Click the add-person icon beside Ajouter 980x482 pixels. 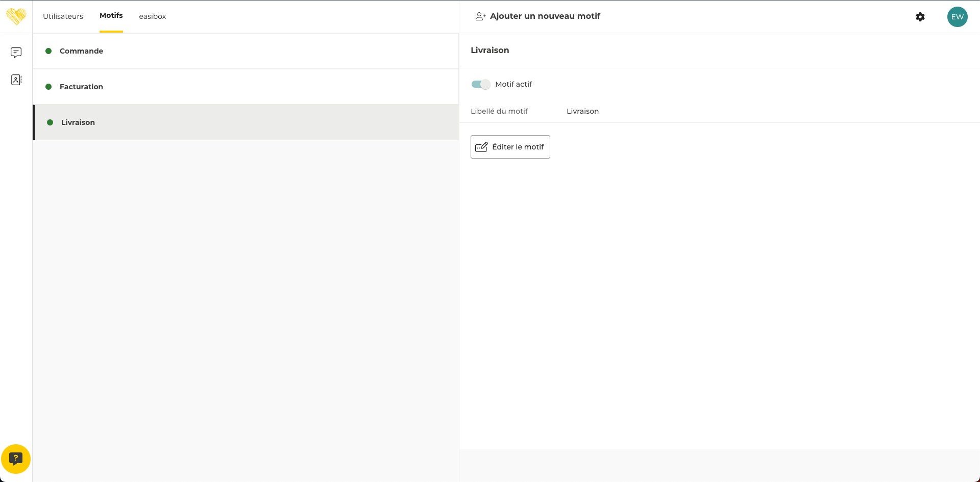click(480, 16)
